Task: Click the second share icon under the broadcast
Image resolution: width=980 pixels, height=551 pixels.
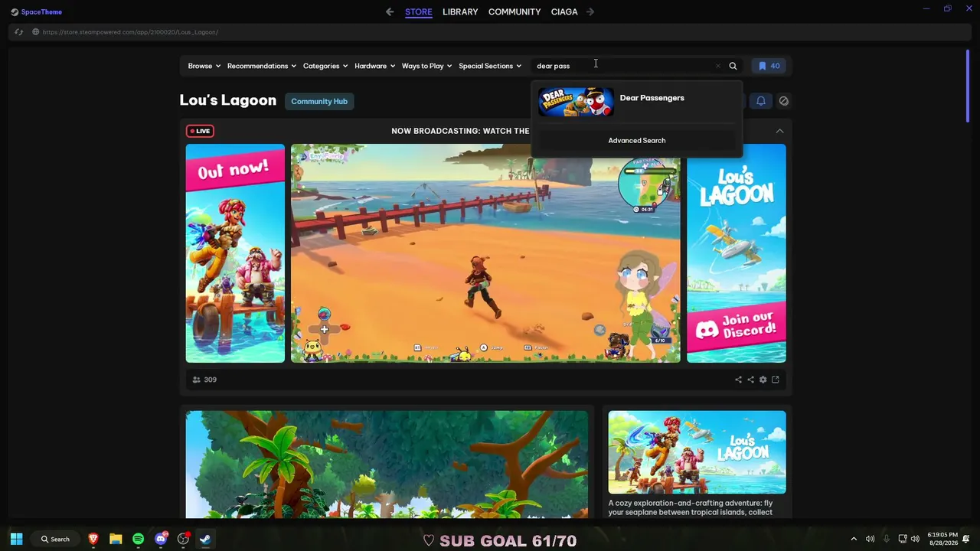Action: tap(750, 380)
